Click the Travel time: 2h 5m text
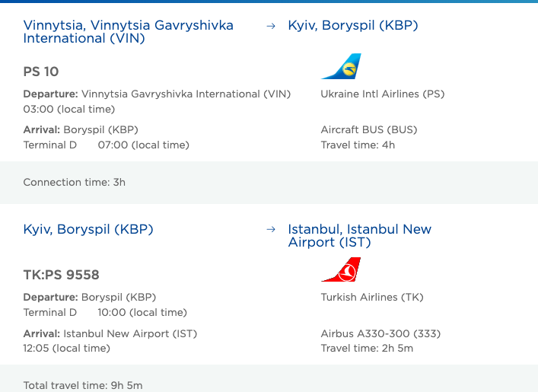The width and height of the screenshot is (538, 392). click(367, 349)
